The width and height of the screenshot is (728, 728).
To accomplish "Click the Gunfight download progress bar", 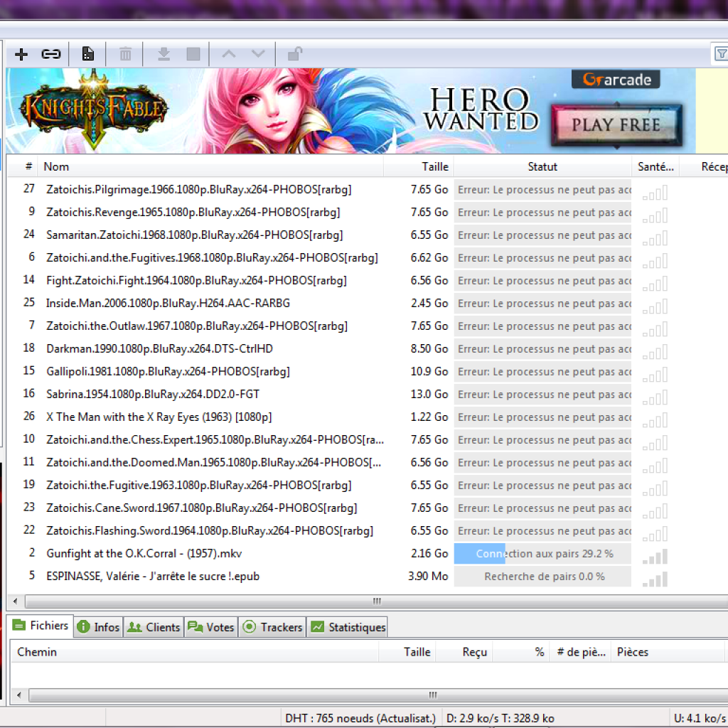I will (542, 553).
